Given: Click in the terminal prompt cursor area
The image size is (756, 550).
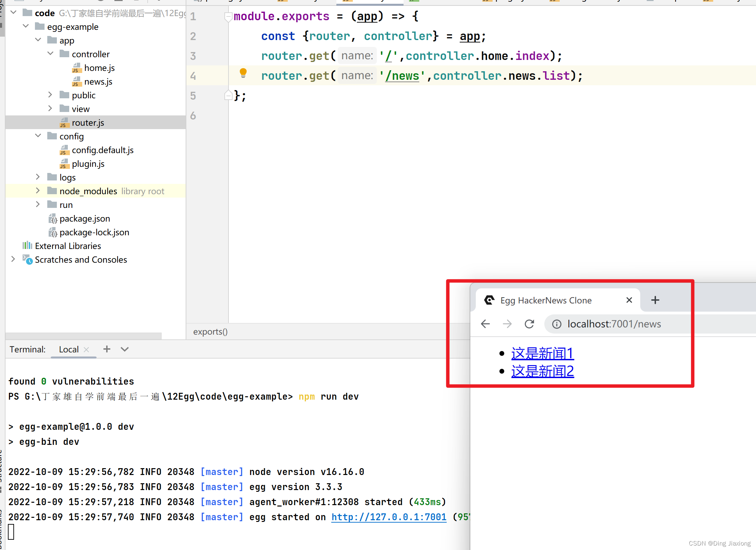Looking at the screenshot, I should pyautogui.click(x=11, y=532).
